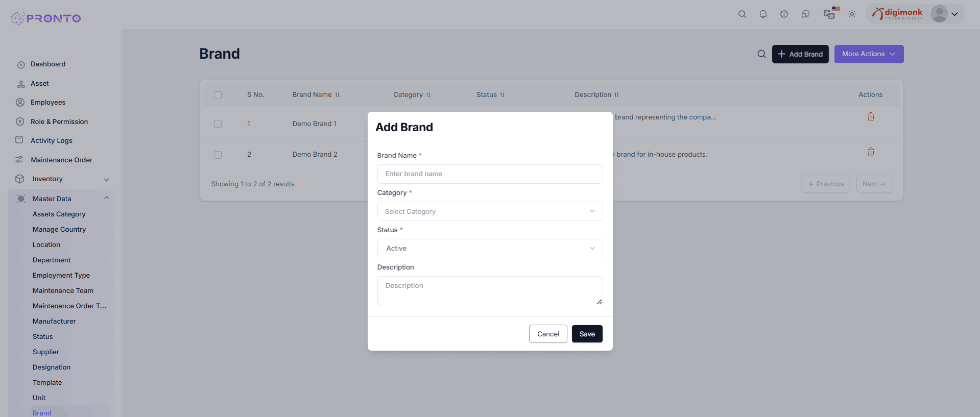This screenshot has width=980, height=417.
Task: Check the Demo Brand 1 row checkbox
Action: (218, 124)
